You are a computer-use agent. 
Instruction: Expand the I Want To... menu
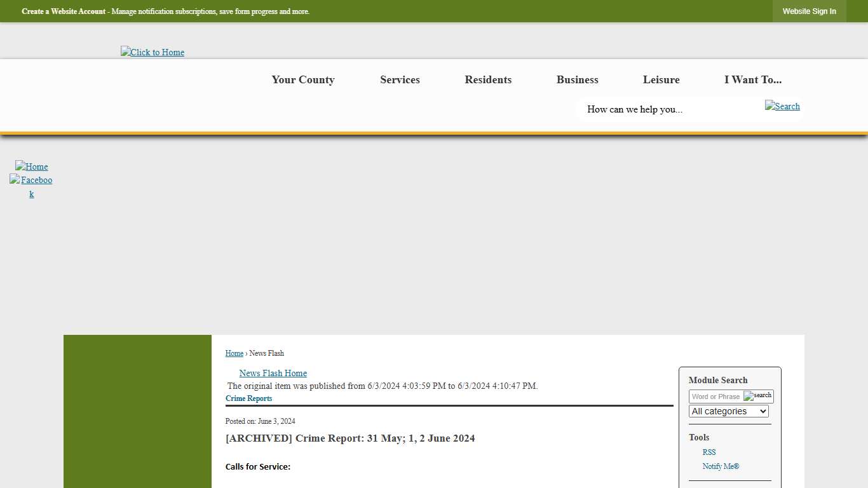(752, 79)
